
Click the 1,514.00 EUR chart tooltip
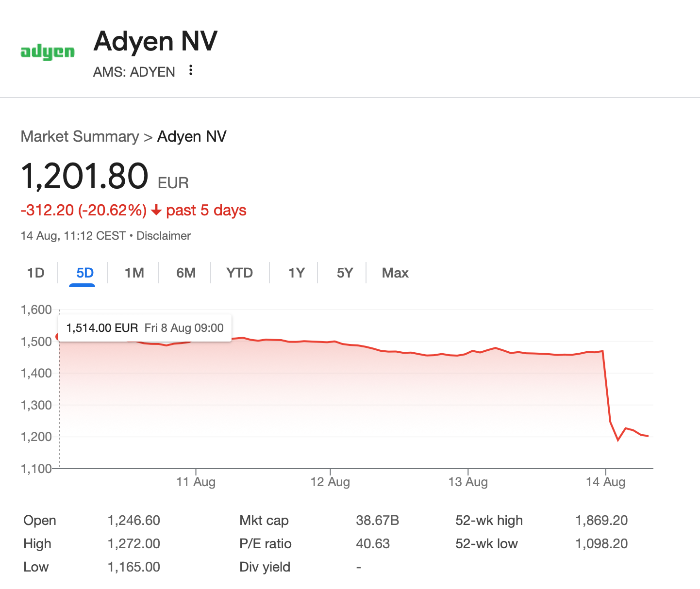145,328
